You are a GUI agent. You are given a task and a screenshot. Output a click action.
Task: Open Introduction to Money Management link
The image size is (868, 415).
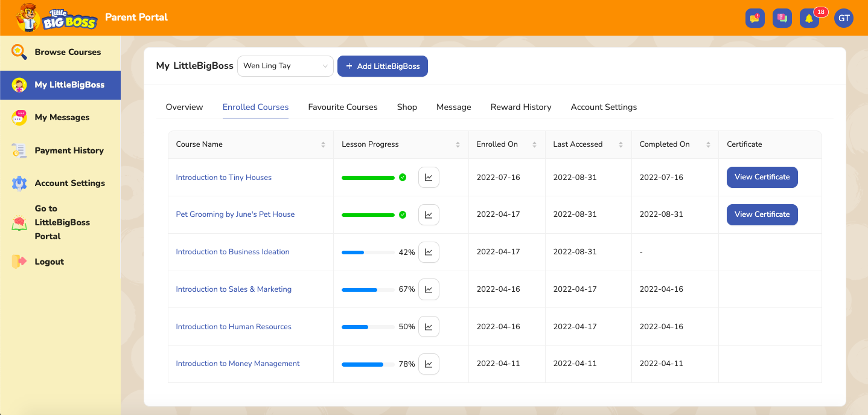coord(238,364)
